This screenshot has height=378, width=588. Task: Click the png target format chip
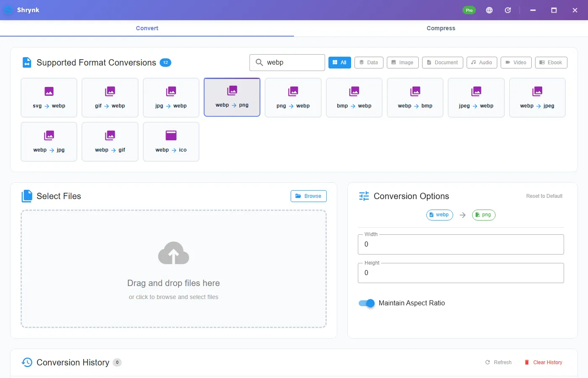pos(484,215)
